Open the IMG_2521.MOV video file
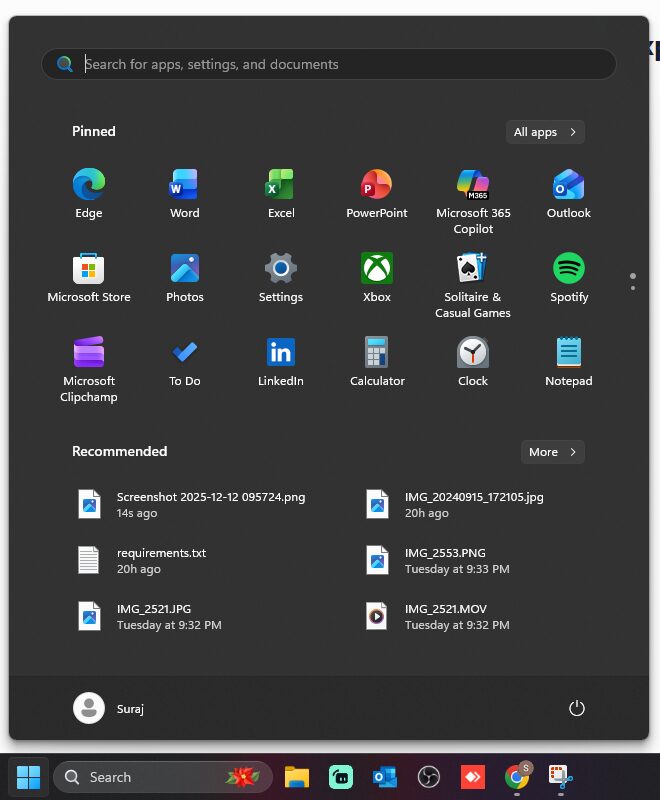The height and width of the screenshot is (800, 660). point(438,617)
